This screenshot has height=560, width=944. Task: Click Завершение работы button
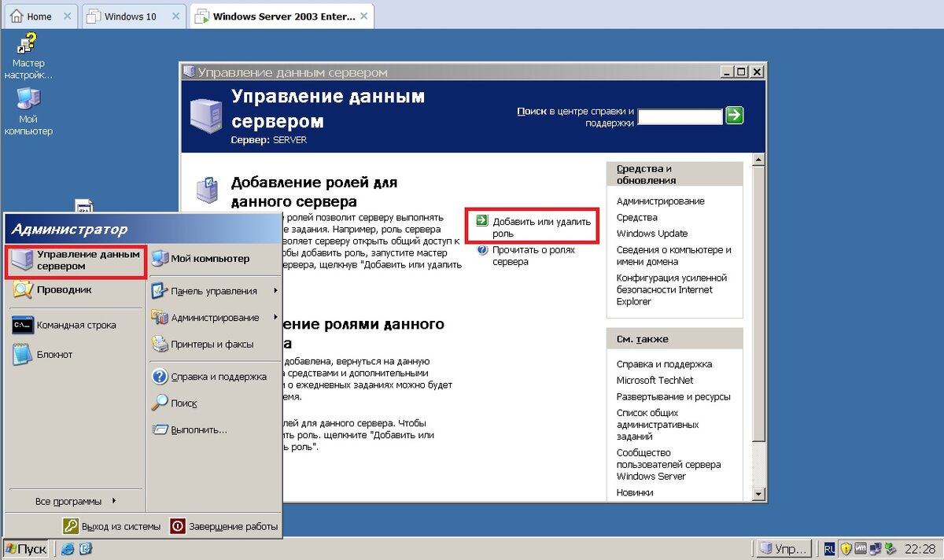(x=224, y=526)
